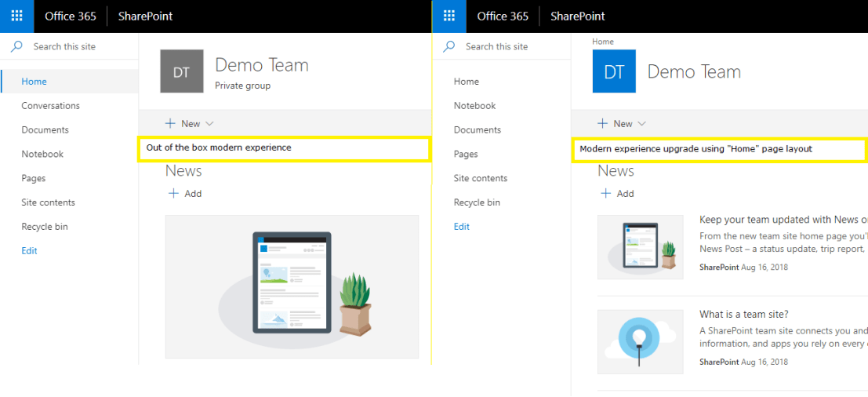The height and width of the screenshot is (397, 868).
Task: Open the app launcher in the left panel
Action: click(x=16, y=16)
